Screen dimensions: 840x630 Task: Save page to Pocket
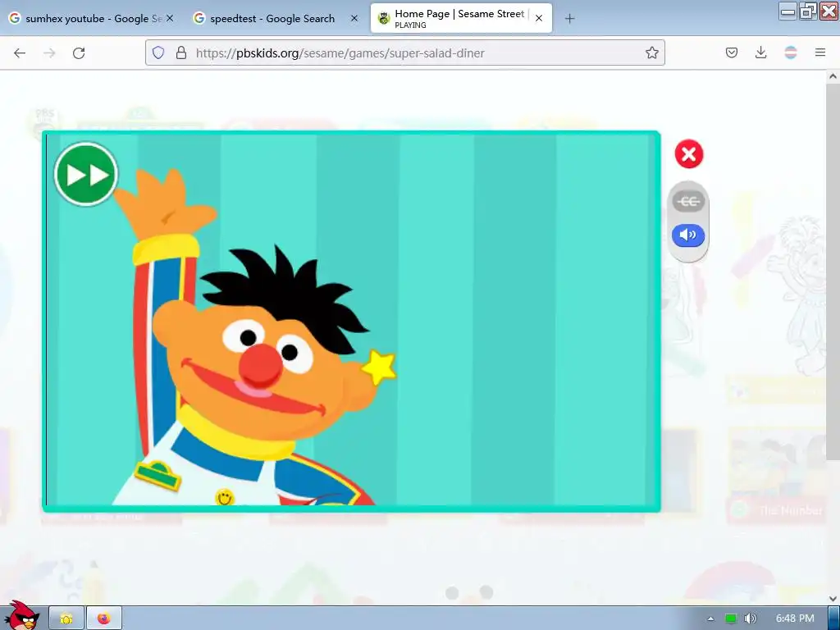coord(732,52)
